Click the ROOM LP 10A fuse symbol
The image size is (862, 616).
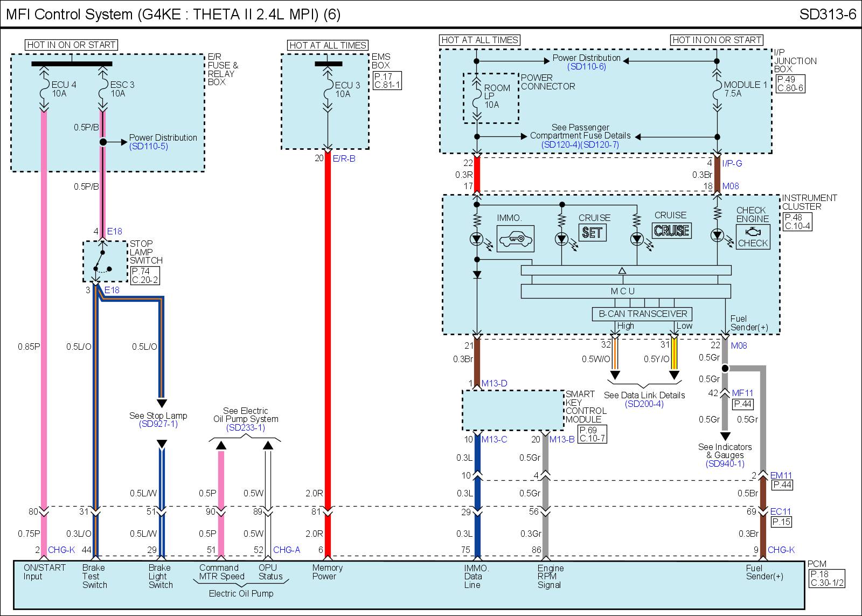[476, 97]
